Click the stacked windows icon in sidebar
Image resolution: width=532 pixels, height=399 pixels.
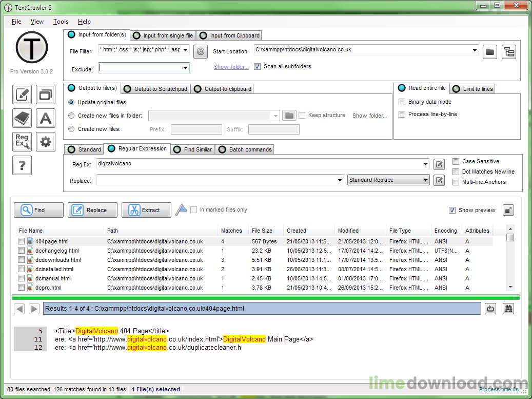click(x=46, y=94)
